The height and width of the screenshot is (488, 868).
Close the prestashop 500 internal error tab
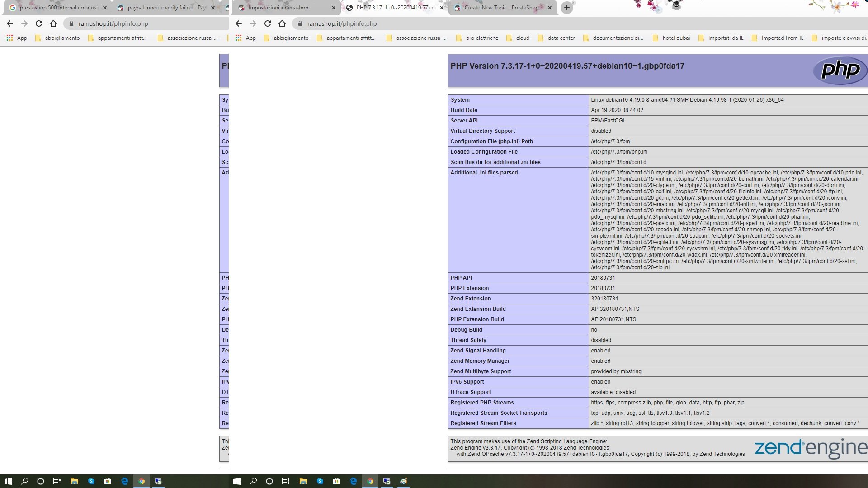point(105,8)
